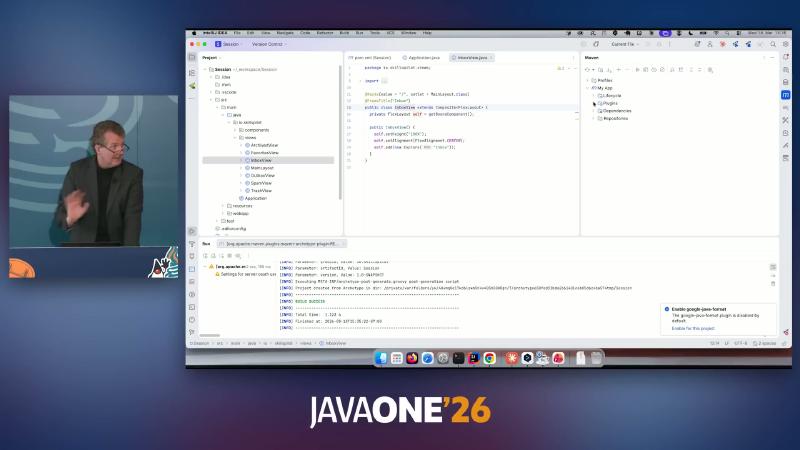This screenshot has height=450, width=800.
Task: Click the Project panel title dropdown
Action: 211,58
